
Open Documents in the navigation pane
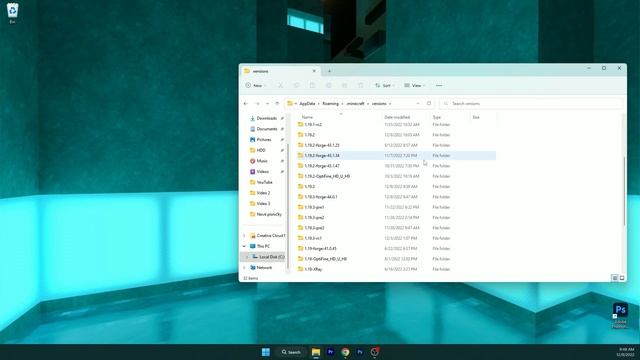[x=267, y=129]
